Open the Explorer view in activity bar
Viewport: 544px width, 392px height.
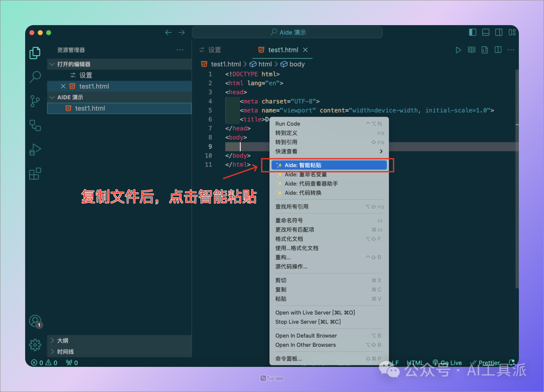[35, 53]
